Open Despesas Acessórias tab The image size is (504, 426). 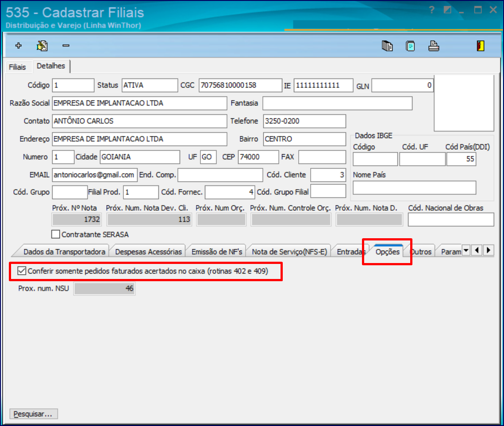pos(148,252)
